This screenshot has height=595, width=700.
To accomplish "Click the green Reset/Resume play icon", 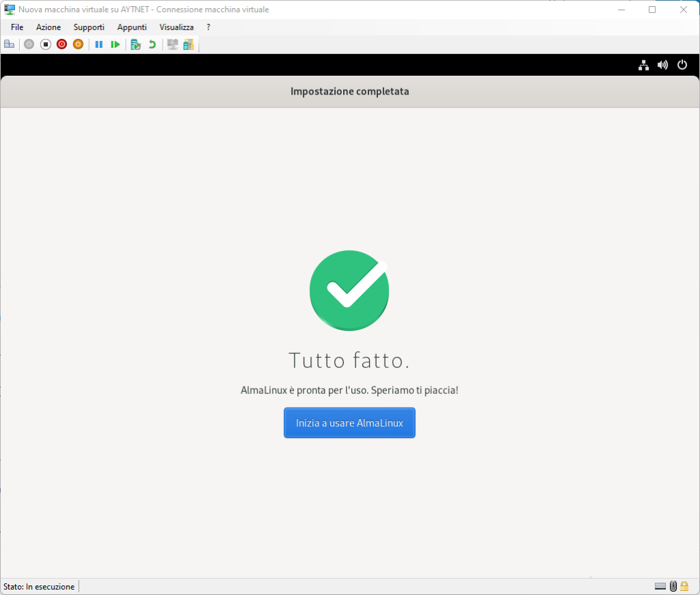I will point(116,44).
